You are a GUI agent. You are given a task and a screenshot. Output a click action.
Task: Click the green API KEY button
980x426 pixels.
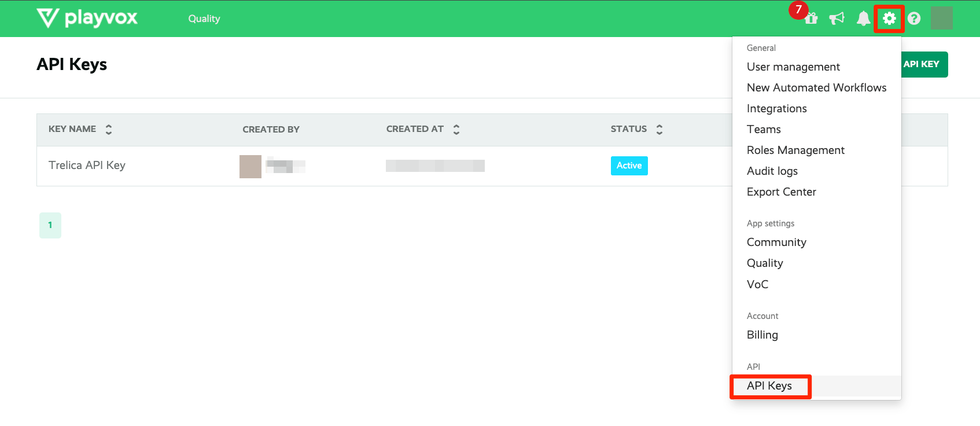[924, 64]
